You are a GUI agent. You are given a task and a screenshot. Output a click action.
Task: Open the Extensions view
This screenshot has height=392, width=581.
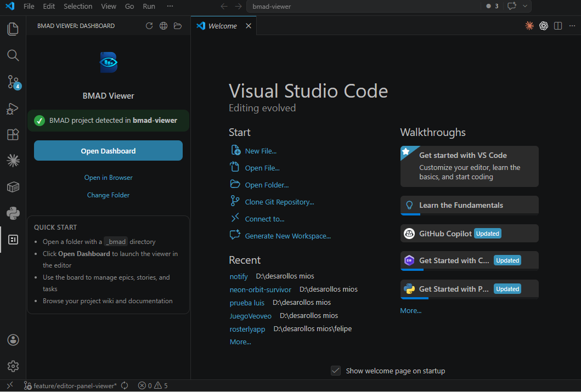coord(13,134)
